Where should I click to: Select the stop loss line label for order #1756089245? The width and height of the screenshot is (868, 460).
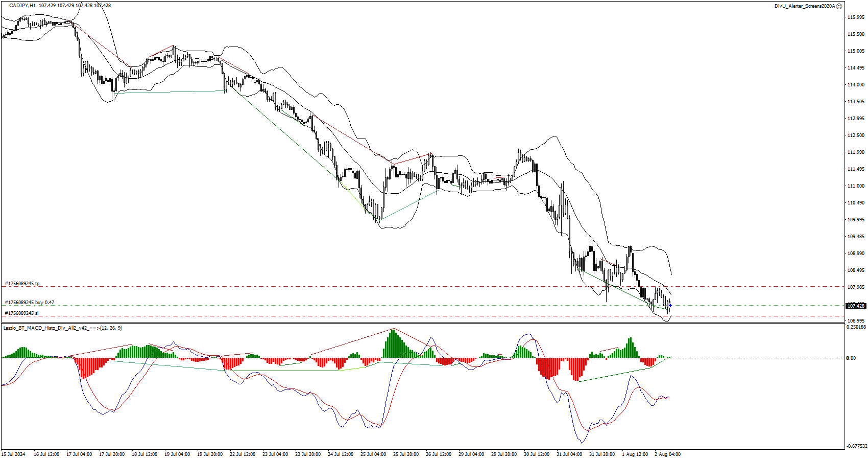tap(21, 313)
